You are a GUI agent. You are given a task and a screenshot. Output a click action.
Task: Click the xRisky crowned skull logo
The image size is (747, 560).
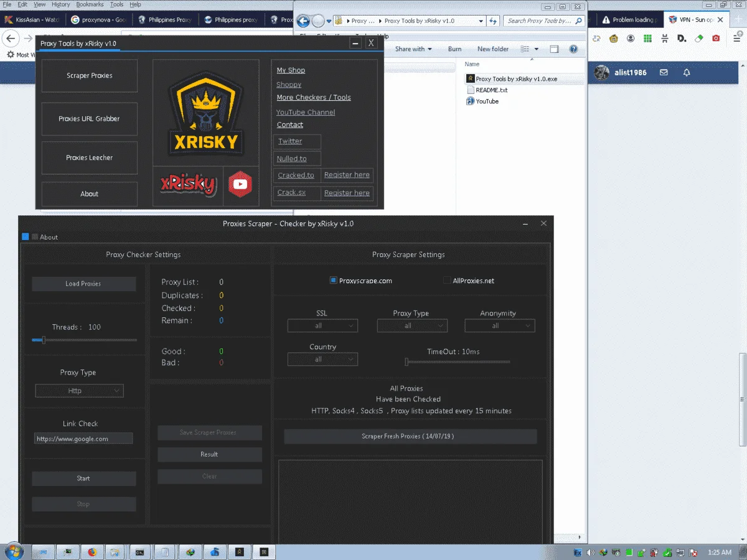coord(205,112)
